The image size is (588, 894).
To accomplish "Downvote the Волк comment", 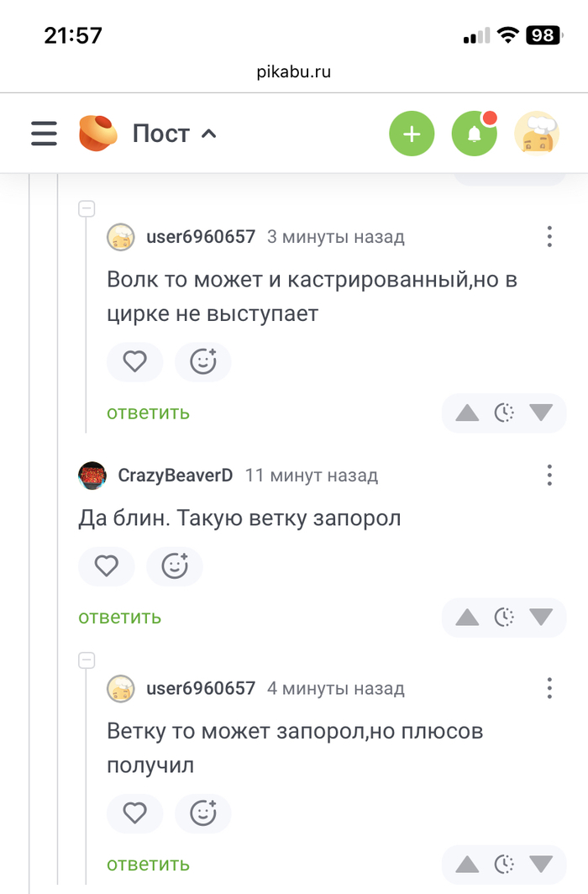I will point(541,413).
